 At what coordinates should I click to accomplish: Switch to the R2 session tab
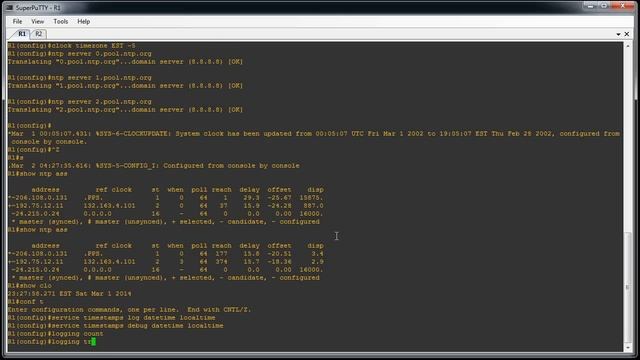(38, 34)
